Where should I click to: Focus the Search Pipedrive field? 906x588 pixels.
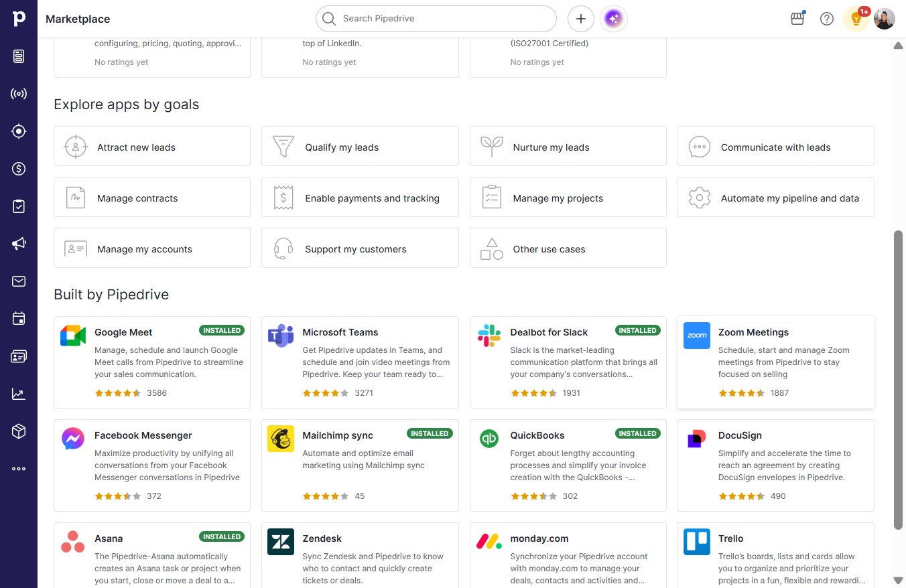point(436,19)
